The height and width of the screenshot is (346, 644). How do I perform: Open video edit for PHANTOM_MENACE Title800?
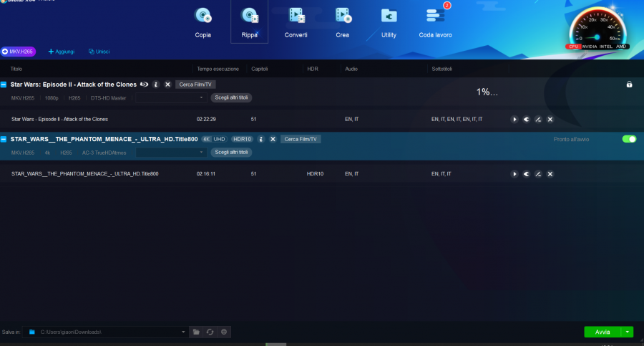pyautogui.click(x=538, y=174)
